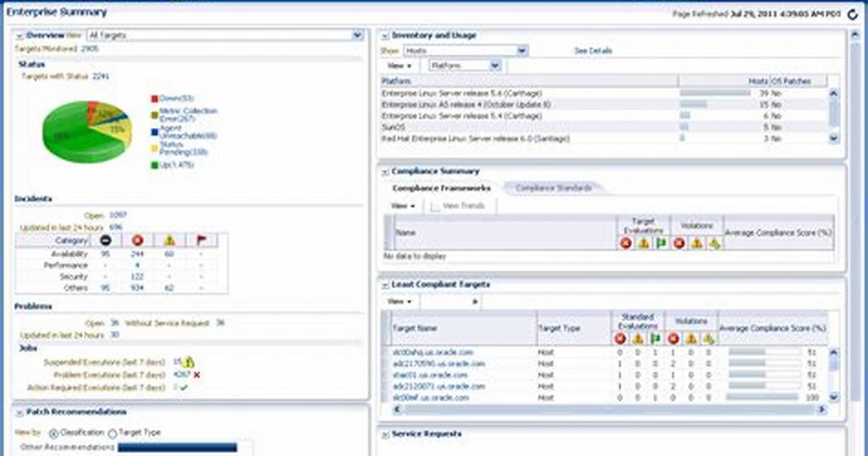Select the SunOS platform row
The width and height of the screenshot is (868, 456).
coord(603,127)
